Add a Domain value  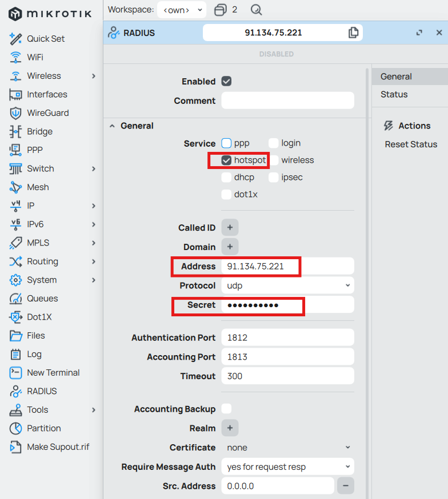point(230,247)
